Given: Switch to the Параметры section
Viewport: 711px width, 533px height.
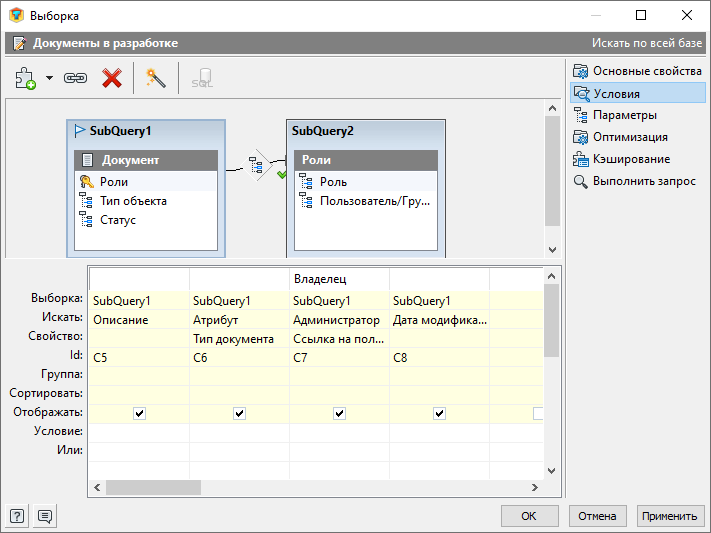Looking at the screenshot, I should coord(624,115).
